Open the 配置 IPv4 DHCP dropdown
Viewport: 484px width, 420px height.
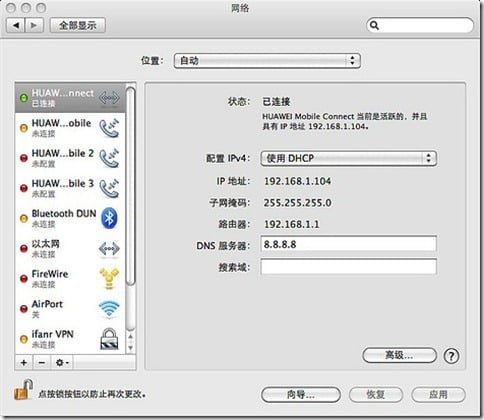point(348,158)
